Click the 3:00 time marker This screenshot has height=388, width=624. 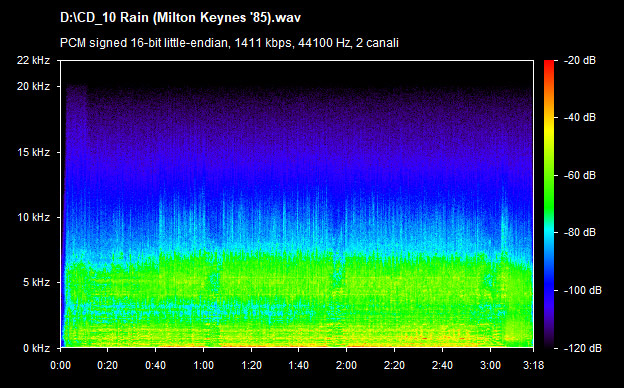(x=490, y=365)
